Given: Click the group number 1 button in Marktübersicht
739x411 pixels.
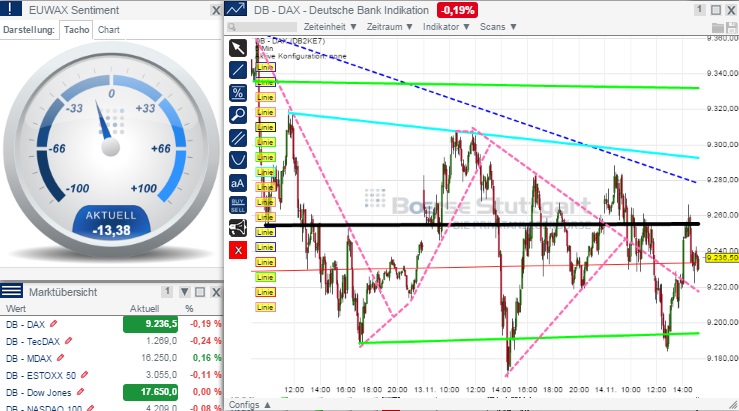Looking at the screenshot, I should click(x=167, y=292).
